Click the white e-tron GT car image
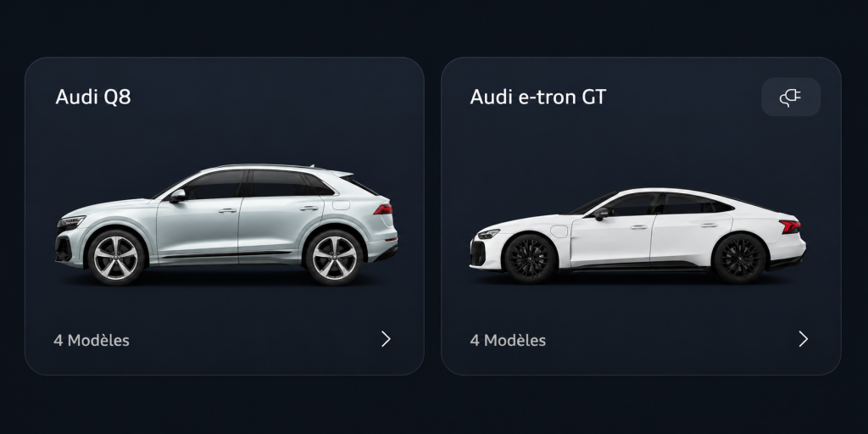The height and width of the screenshot is (434, 868). pyautogui.click(x=637, y=236)
